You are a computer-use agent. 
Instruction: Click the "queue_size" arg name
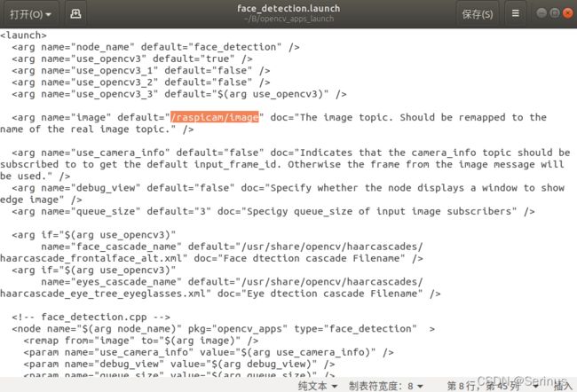(106, 211)
